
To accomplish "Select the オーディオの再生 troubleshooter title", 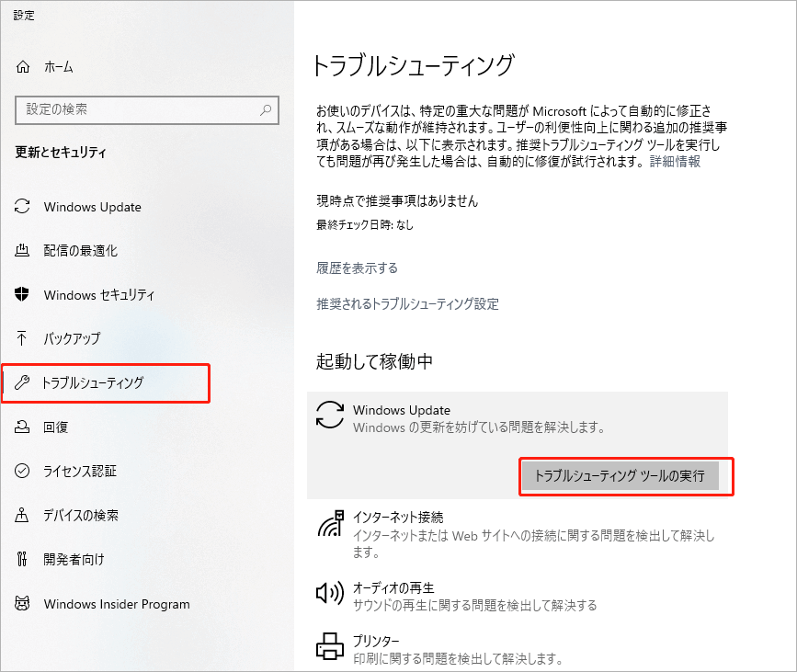I will [393, 588].
